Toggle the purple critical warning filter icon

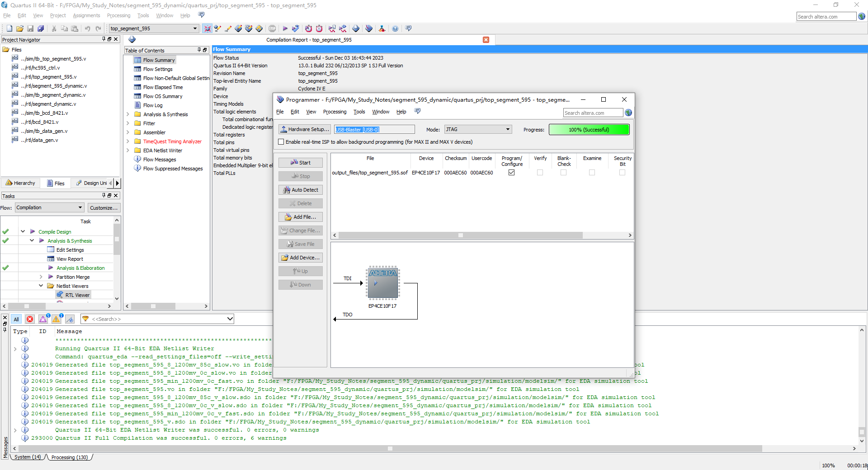(x=43, y=319)
